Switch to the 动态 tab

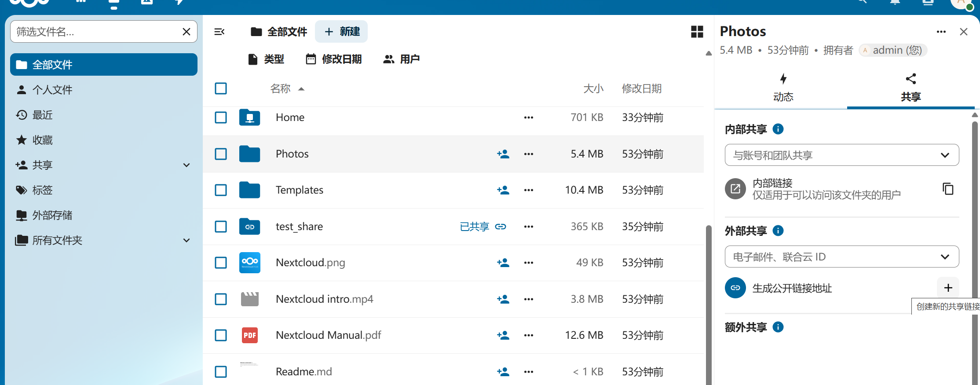click(x=783, y=88)
